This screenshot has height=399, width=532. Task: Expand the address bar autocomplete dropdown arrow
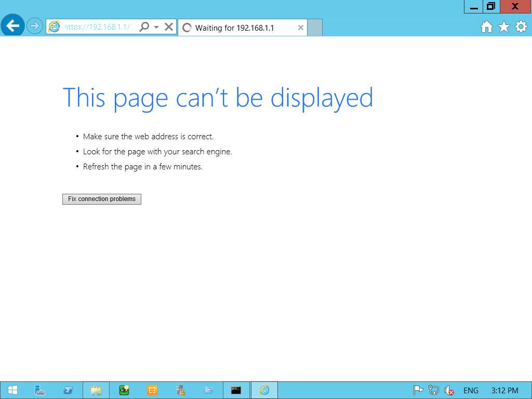pyautogui.click(x=156, y=27)
